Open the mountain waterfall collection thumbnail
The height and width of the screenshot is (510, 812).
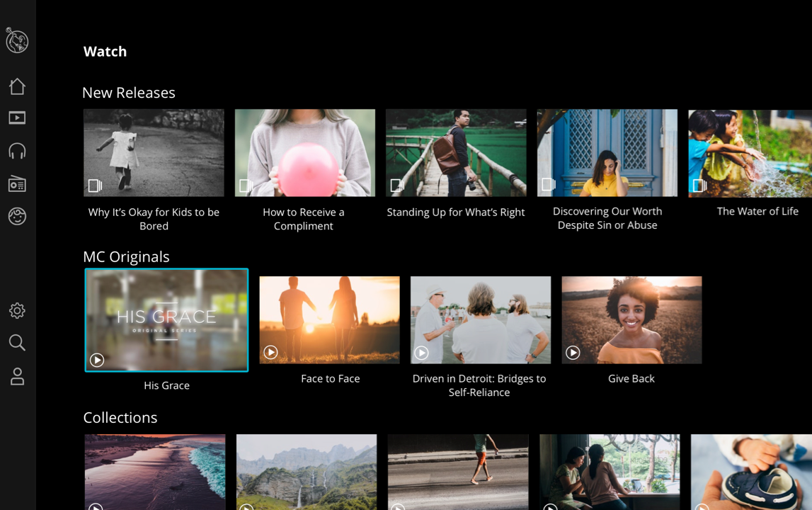(307, 472)
